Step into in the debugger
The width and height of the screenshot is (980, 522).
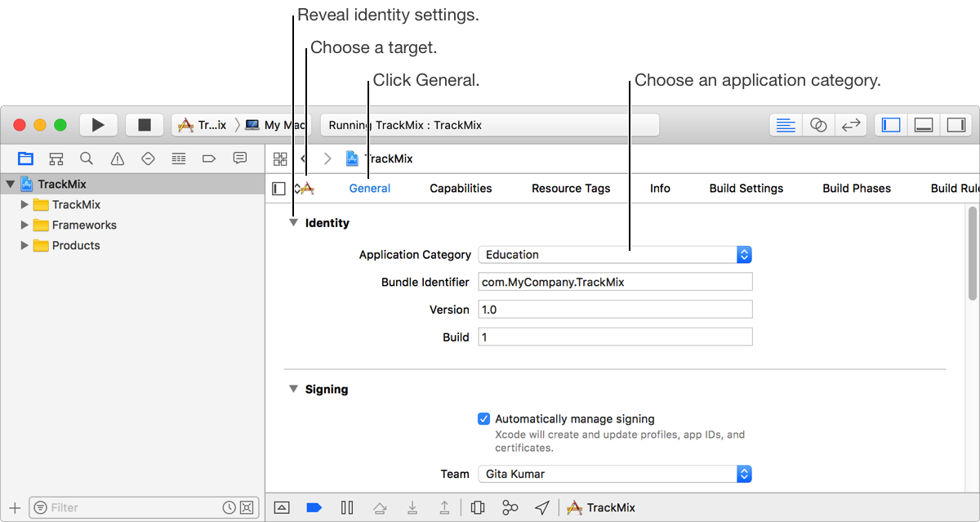click(412, 508)
